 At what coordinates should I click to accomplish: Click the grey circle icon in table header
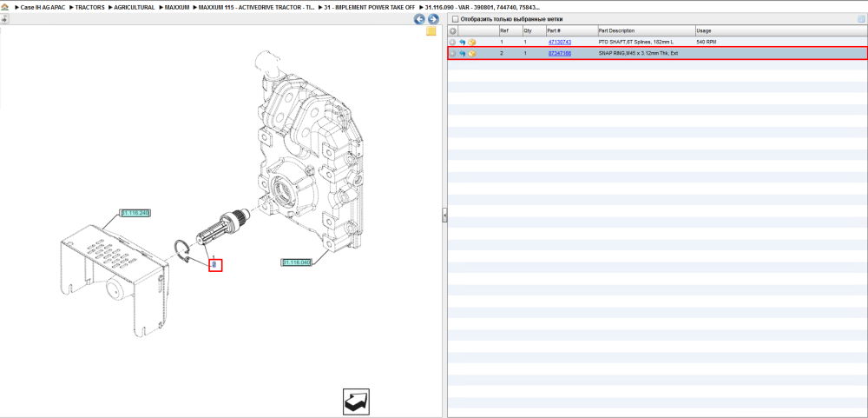point(453,31)
